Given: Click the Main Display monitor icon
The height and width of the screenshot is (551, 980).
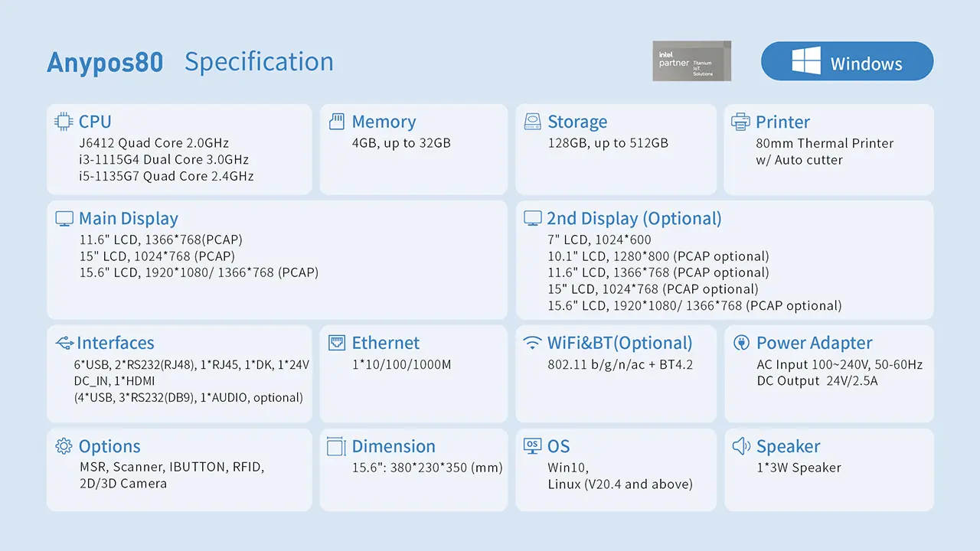Looking at the screenshot, I should [x=64, y=219].
